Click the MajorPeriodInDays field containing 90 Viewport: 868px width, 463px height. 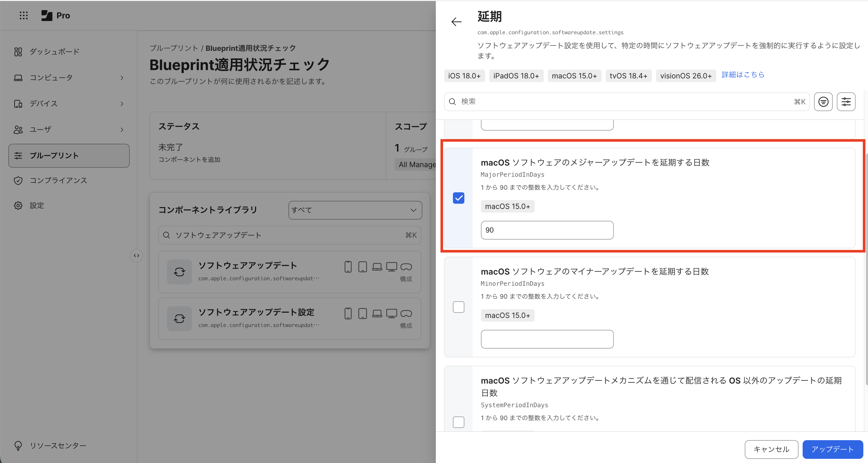point(547,230)
